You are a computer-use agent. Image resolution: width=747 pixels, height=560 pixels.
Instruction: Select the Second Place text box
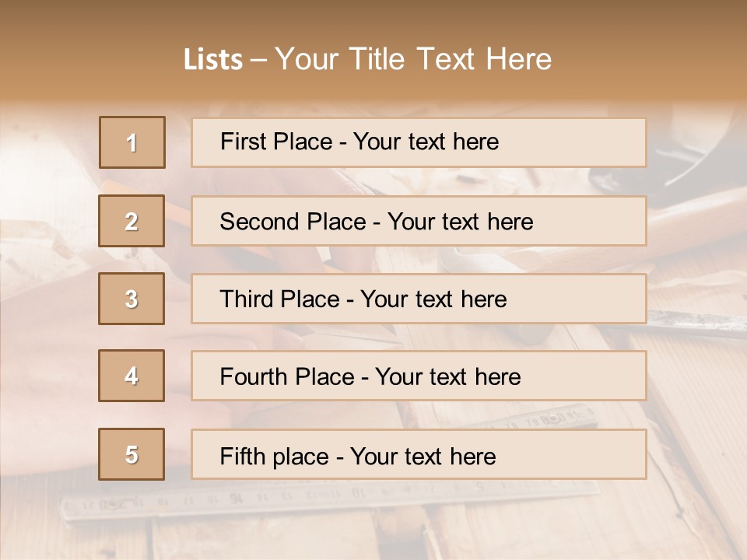coord(419,221)
